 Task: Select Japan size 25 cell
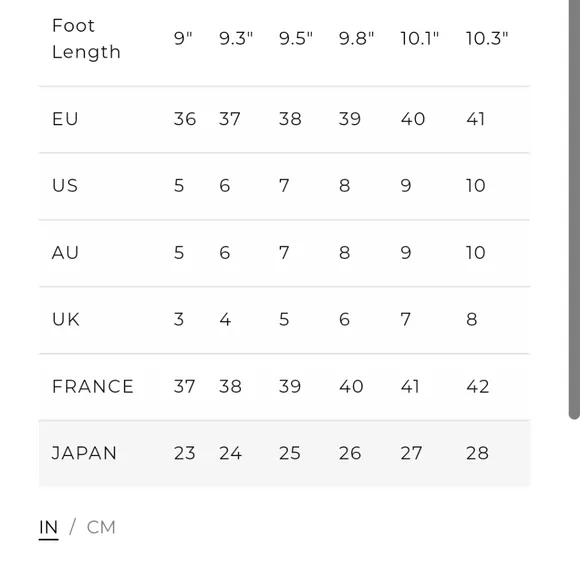(290, 453)
